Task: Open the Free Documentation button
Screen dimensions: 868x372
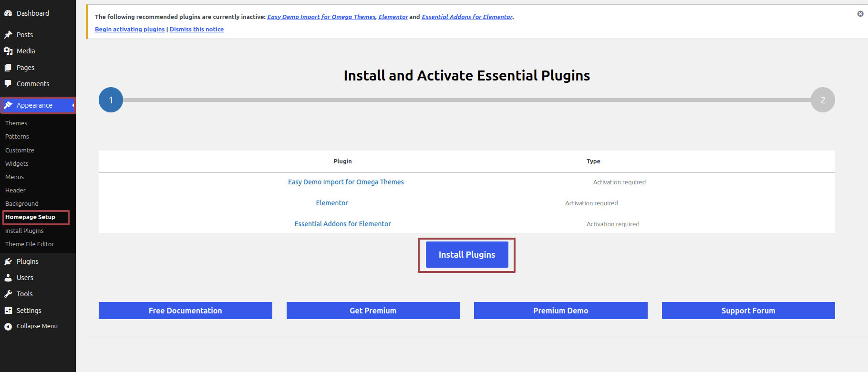Action: coord(185,311)
